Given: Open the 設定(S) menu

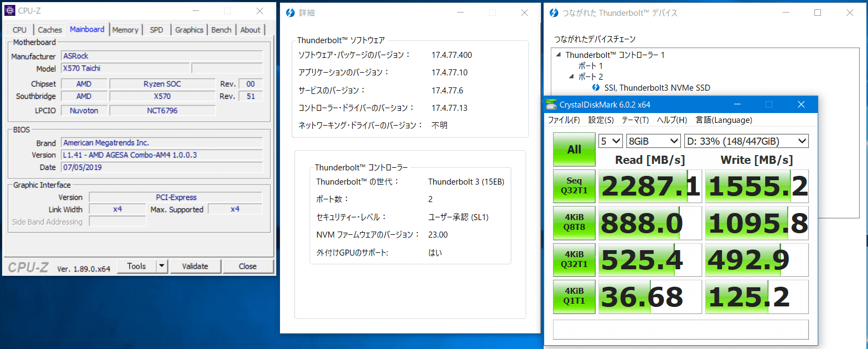Looking at the screenshot, I should (601, 120).
